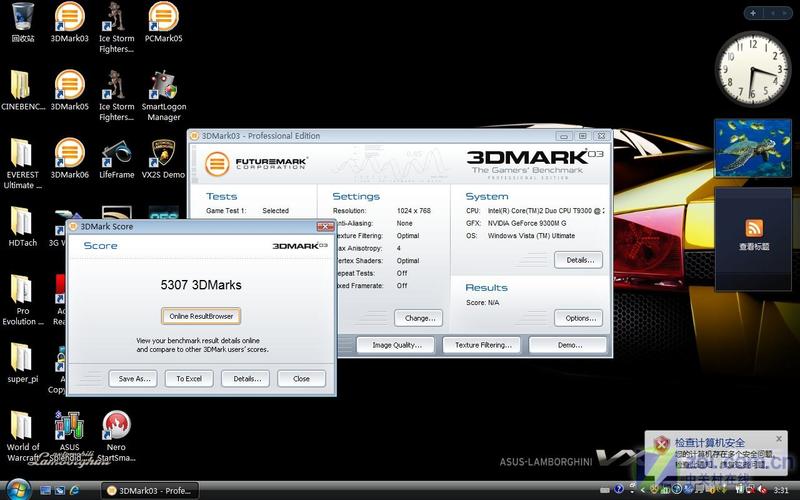Image resolution: width=800 pixels, height=500 pixels.
Task: Click the analog clock gadget
Action: tap(753, 69)
